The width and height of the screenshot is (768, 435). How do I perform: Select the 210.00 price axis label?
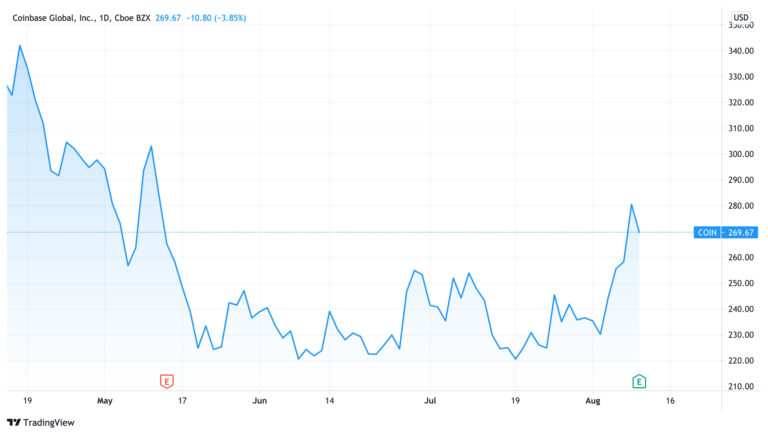741,387
